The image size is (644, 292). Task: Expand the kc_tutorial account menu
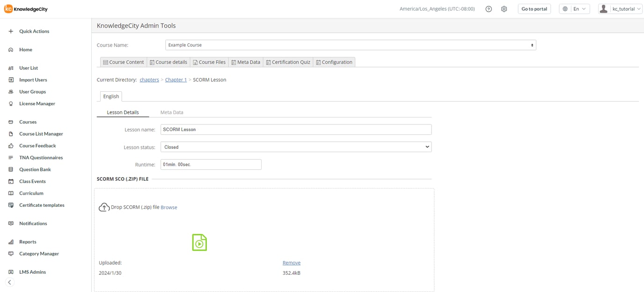(620, 8)
